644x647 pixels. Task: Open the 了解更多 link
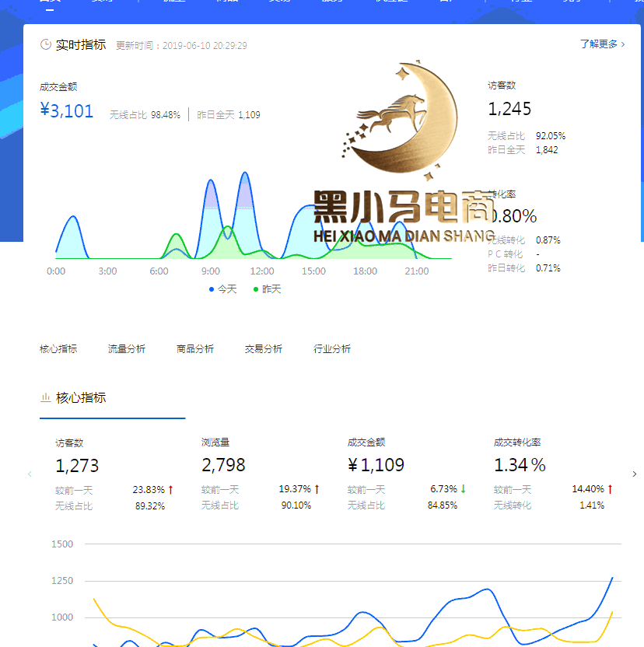point(602,44)
